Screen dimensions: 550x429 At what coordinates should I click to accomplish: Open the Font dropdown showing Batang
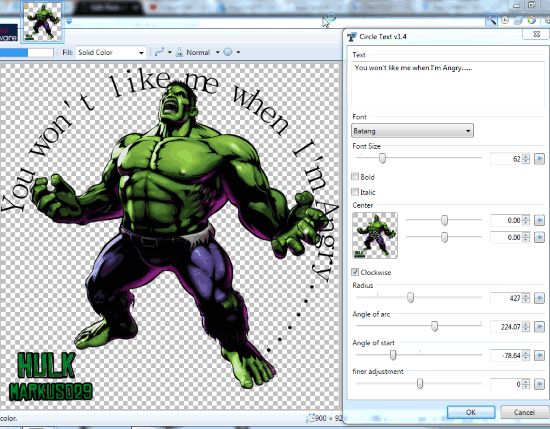pyautogui.click(x=412, y=131)
